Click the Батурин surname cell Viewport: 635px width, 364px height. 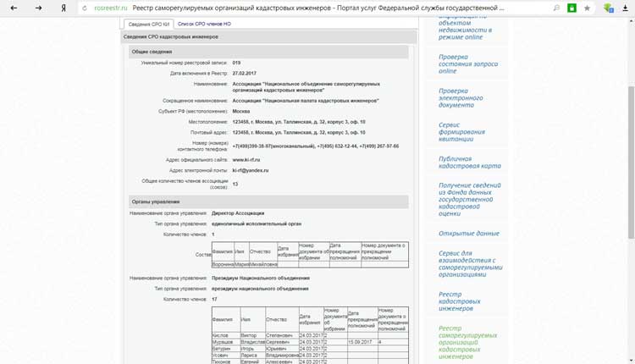tap(225, 349)
